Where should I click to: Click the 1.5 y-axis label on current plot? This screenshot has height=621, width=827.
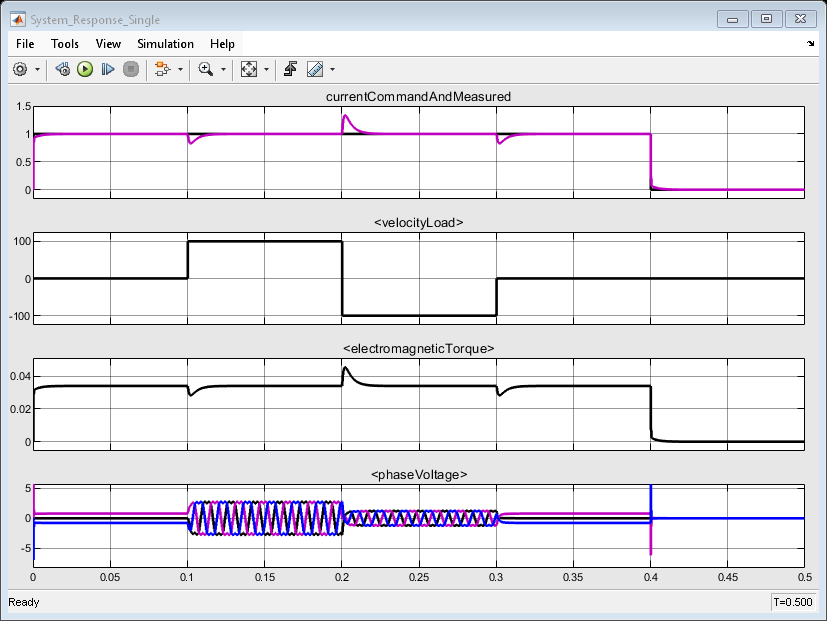point(24,106)
